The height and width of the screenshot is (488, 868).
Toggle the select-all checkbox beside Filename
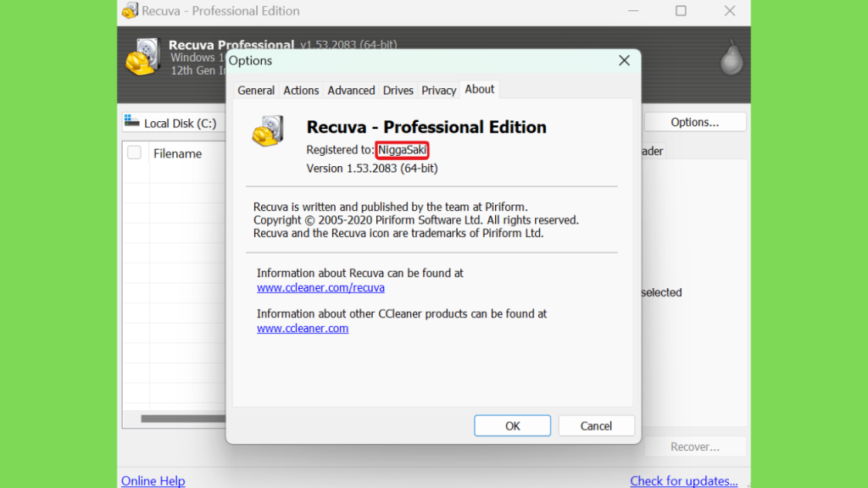click(134, 152)
